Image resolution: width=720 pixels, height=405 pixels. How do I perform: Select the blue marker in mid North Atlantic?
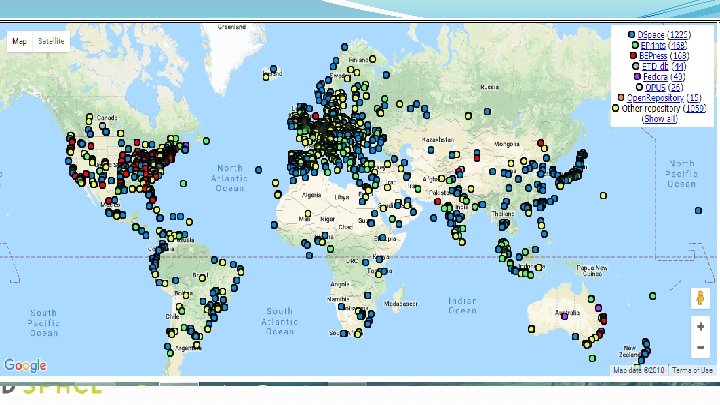pyautogui.click(x=259, y=170)
